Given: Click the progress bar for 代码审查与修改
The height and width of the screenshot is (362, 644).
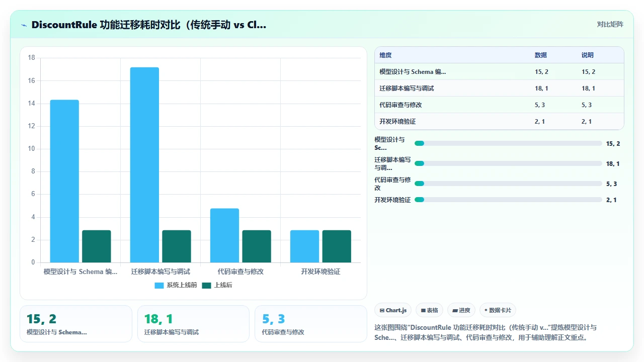Looking at the screenshot, I should click(x=508, y=184).
